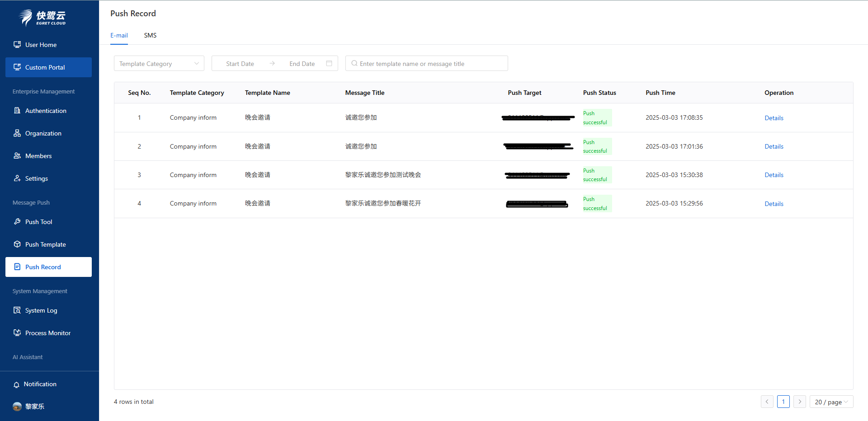868x421 pixels.
Task: Select the E-mail tab
Action: pyautogui.click(x=119, y=35)
